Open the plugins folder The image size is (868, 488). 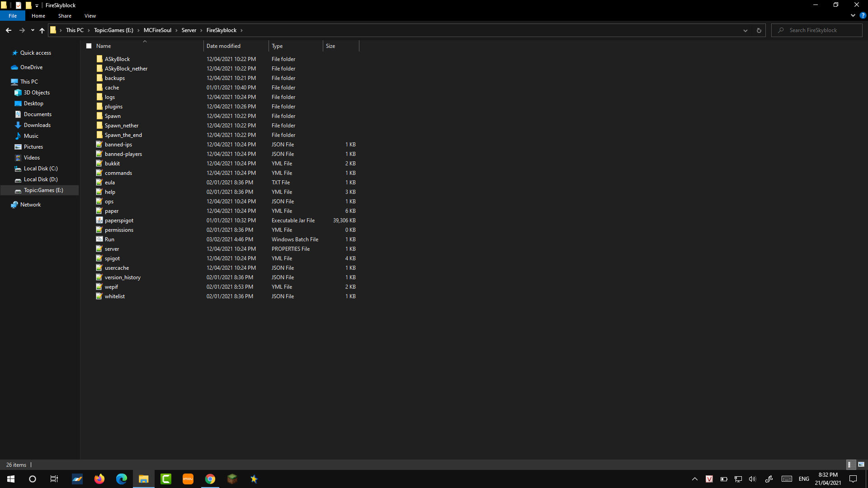(x=113, y=107)
